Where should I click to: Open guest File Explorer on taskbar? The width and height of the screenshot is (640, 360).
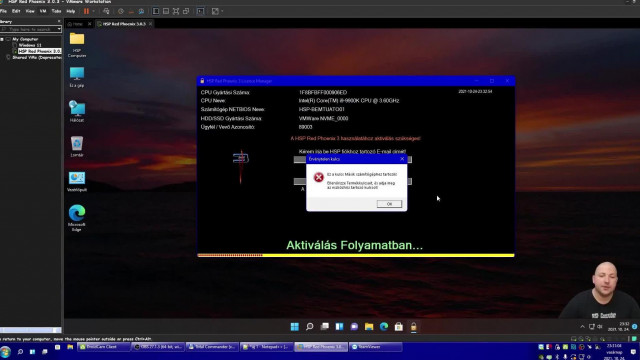click(369, 327)
